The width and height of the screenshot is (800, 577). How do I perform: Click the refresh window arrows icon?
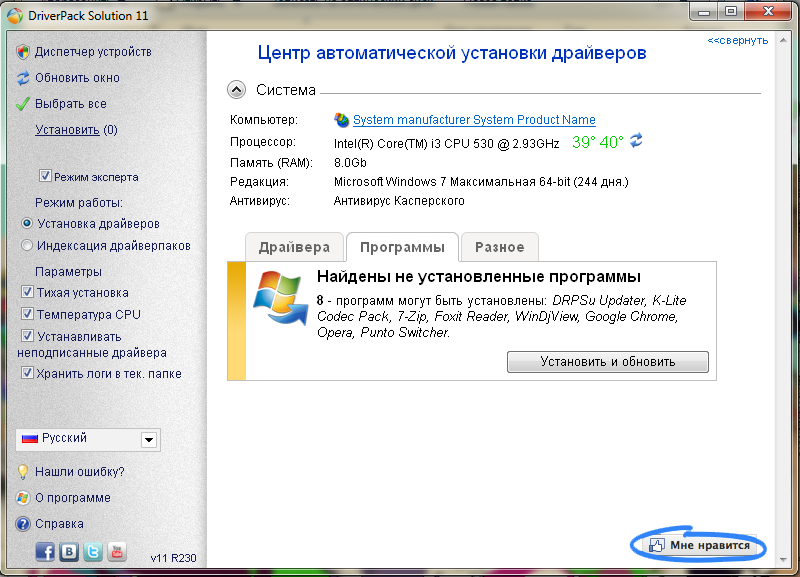(23, 78)
